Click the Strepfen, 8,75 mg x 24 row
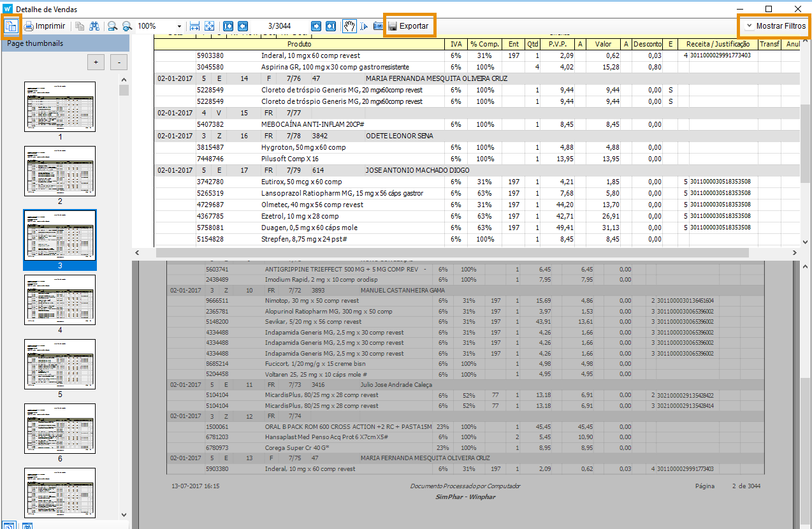This screenshot has width=812, height=529. pyautogui.click(x=477, y=239)
